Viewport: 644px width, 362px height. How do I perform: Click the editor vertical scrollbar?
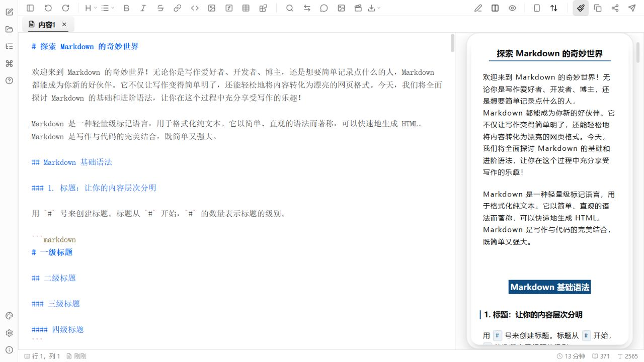pos(452,43)
